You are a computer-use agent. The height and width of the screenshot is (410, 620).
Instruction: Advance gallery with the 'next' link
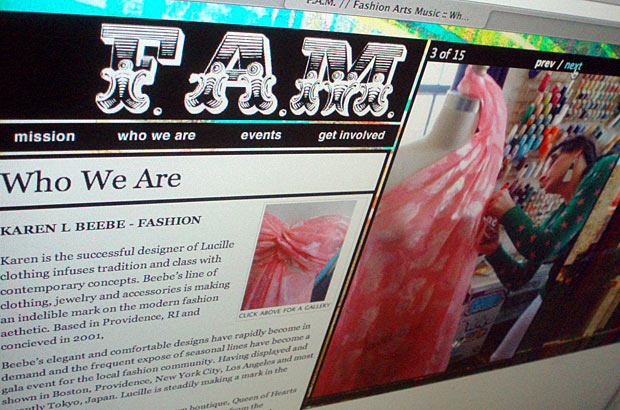(573, 66)
